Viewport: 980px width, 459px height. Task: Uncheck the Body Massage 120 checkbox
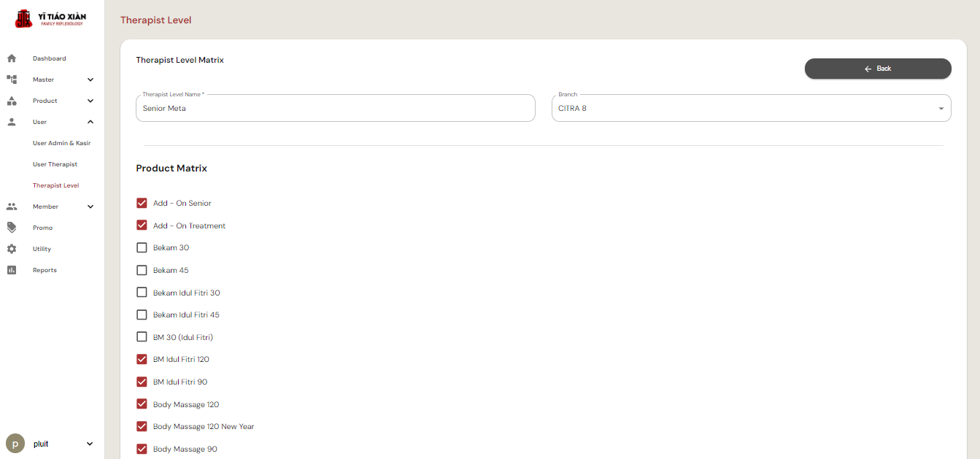pyautogui.click(x=142, y=404)
